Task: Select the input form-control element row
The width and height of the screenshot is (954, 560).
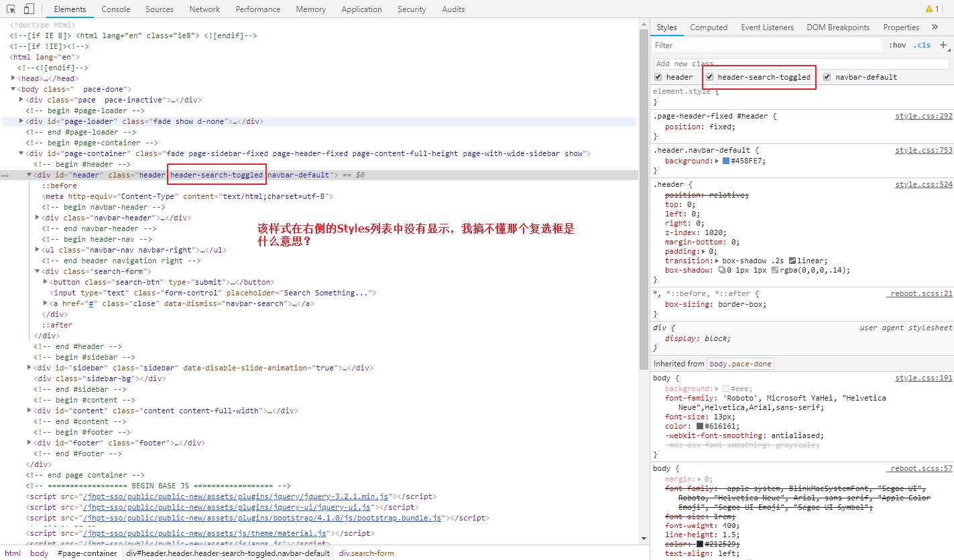Action: click(213, 293)
